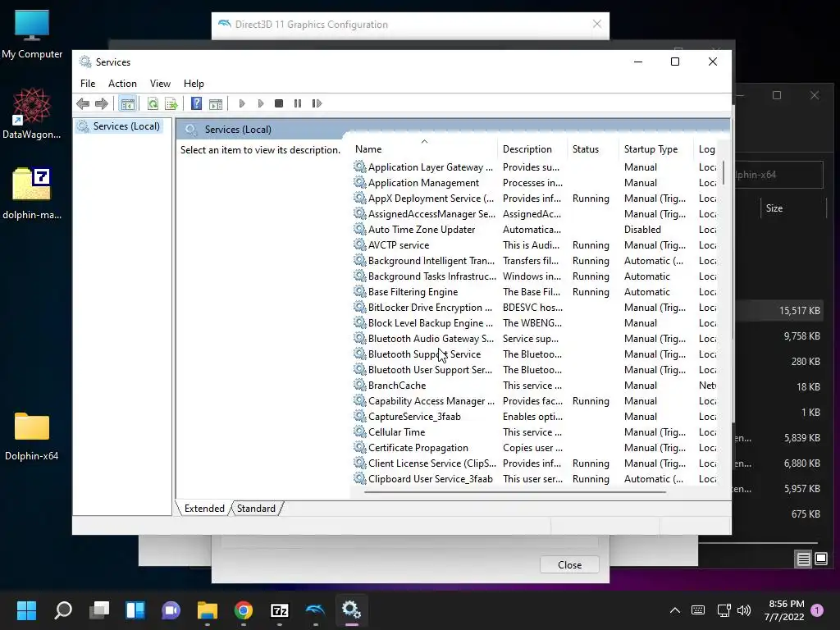Screen dimensions: 840x630
Task: Switch to the Standard tab
Action: pos(256,509)
